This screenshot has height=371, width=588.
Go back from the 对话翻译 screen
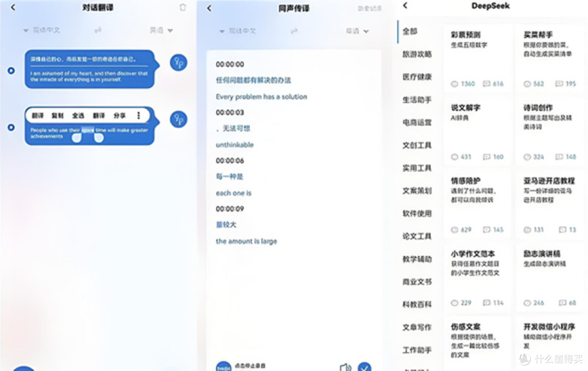[13, 7]
